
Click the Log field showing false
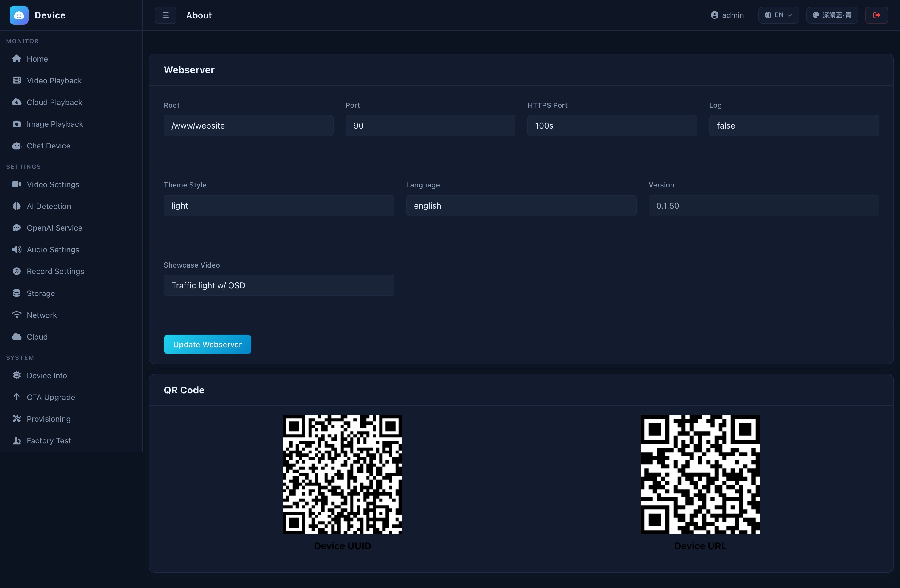(794, 126)
